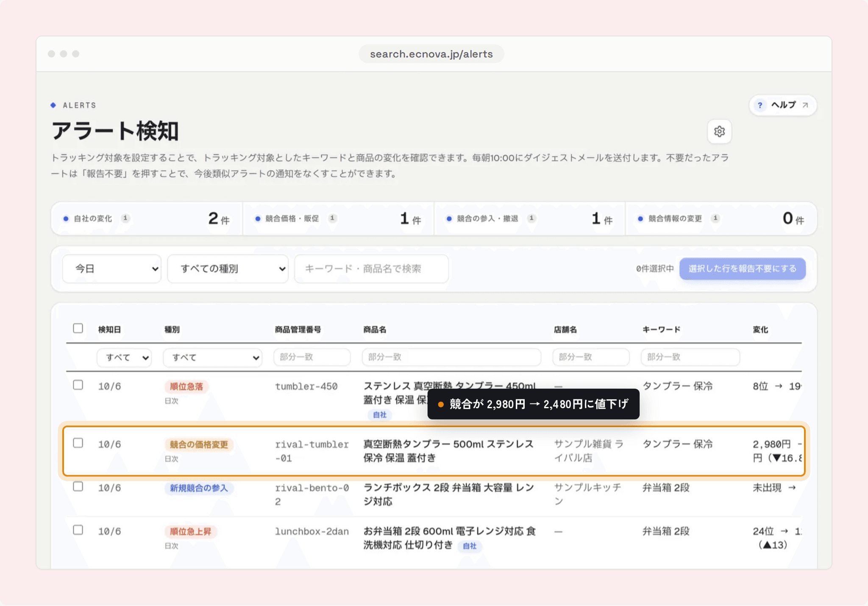Click the tumbler-450 product number cell
868x606 pixels.
coord(306,386)
